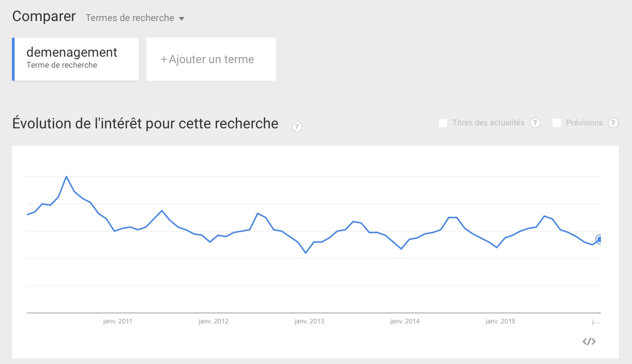Click the janv. 2011 axis label
The height and width of the screenshot is (364, 632).
(x=117, y=321)
